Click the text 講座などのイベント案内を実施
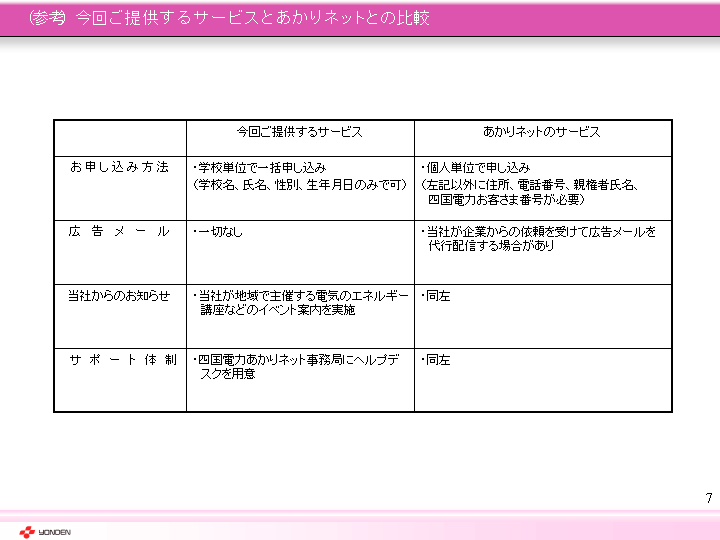This screenshot has height=540, width=720. (278, 310)
